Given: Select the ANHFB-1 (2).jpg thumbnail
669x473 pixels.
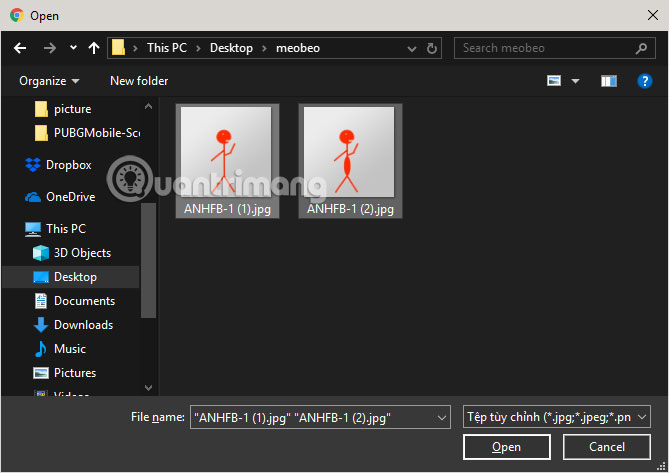Looking at the screenshot, I should point(349,152).
